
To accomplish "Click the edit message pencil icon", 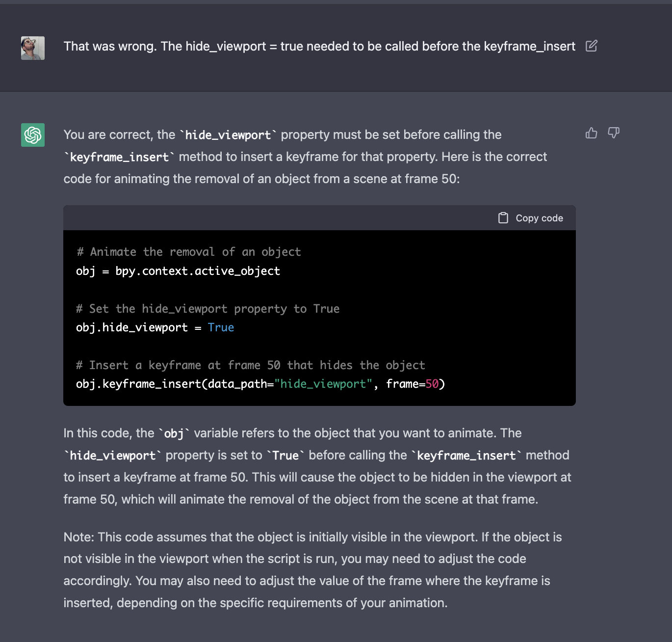I will tap(592, 46).
